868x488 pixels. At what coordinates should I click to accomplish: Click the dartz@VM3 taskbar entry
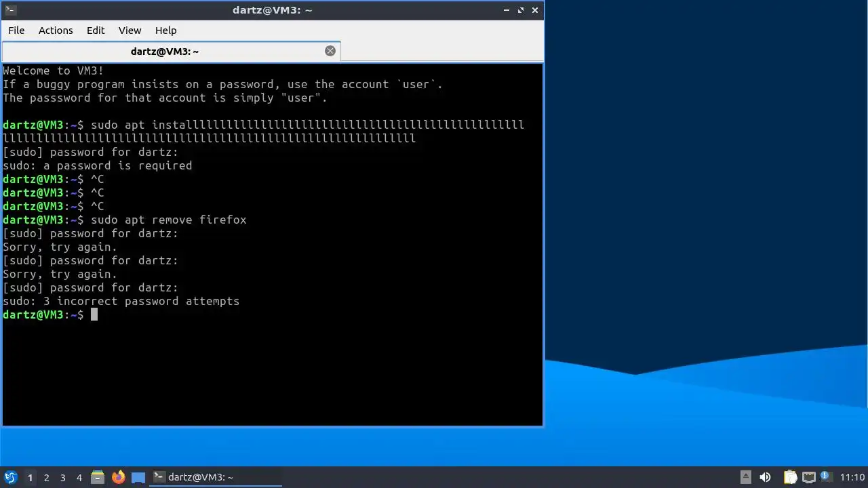(x=216, y=477)
